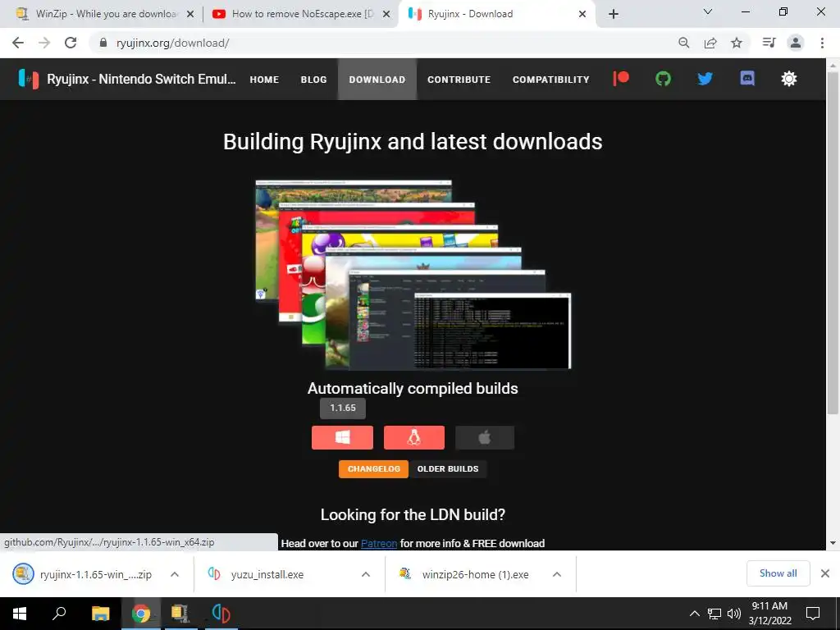Click the Ryujinx logo in site header
The width and height of the screenshot is (840, 630).
(29, 79)
